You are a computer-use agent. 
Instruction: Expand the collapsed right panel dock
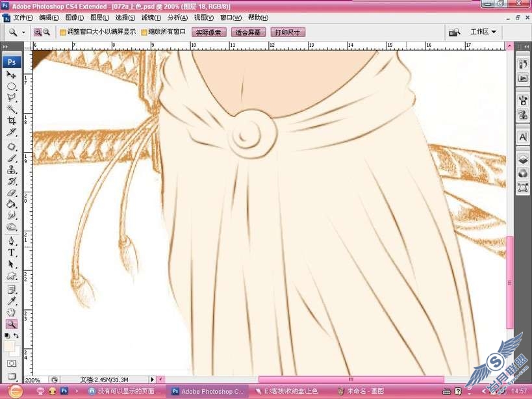click(526, 46)
